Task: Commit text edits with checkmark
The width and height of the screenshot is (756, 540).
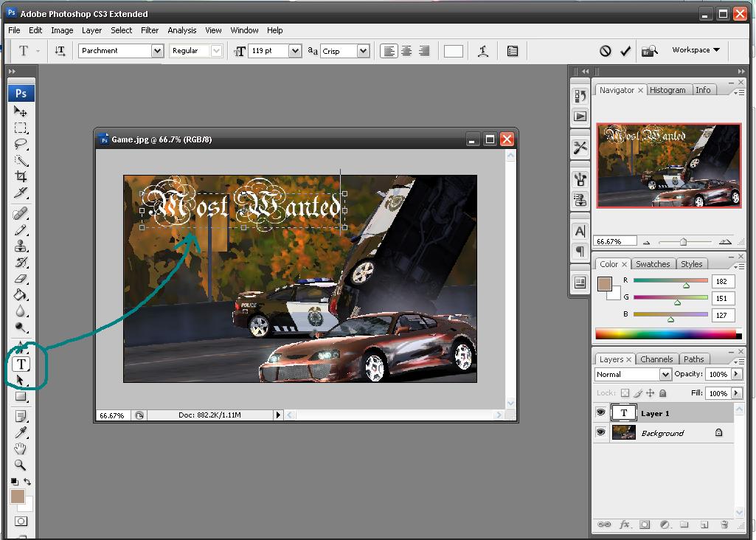Action: [x=625, y=51]
